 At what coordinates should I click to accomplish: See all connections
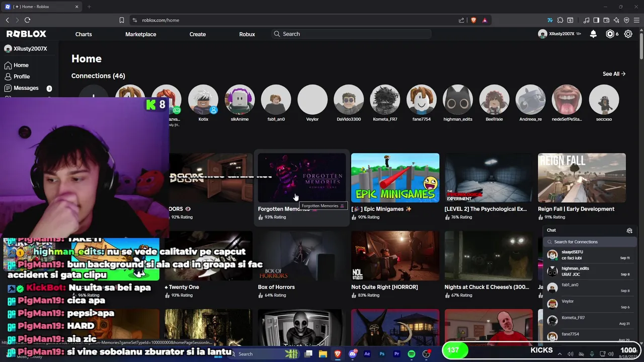click(x=614, y=74)
